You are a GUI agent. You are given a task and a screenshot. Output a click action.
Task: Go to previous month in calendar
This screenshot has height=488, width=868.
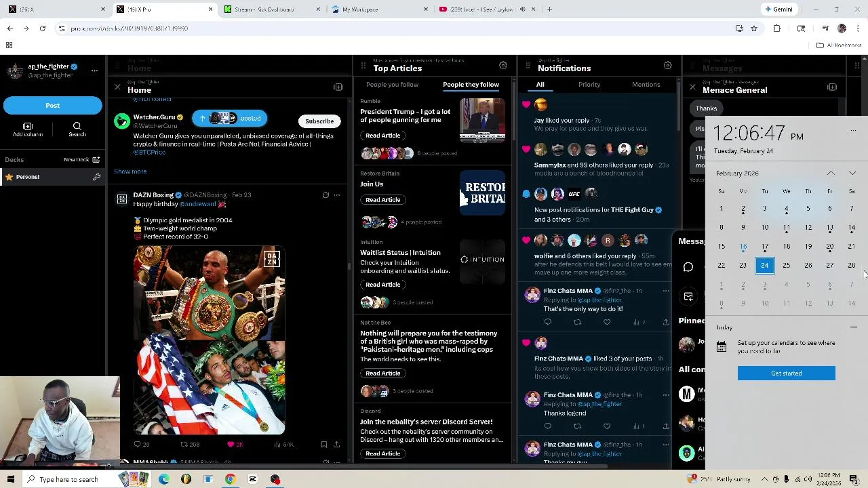831,174
